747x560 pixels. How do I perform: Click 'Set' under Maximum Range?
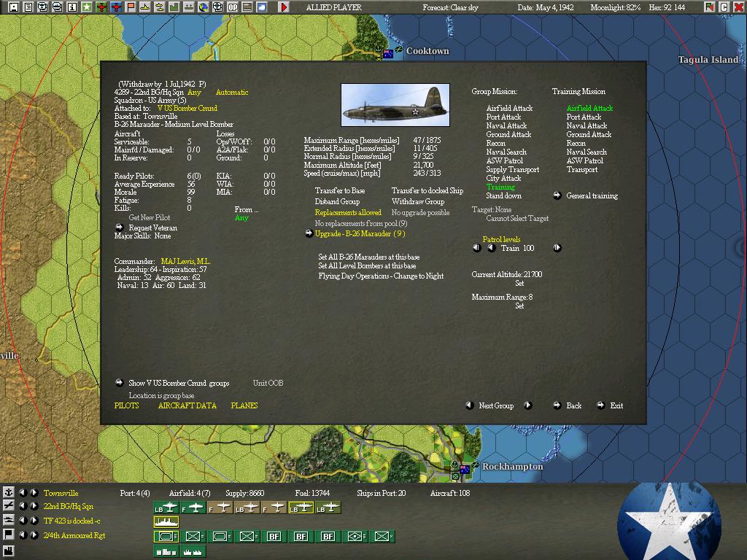(x=519, y=306)
